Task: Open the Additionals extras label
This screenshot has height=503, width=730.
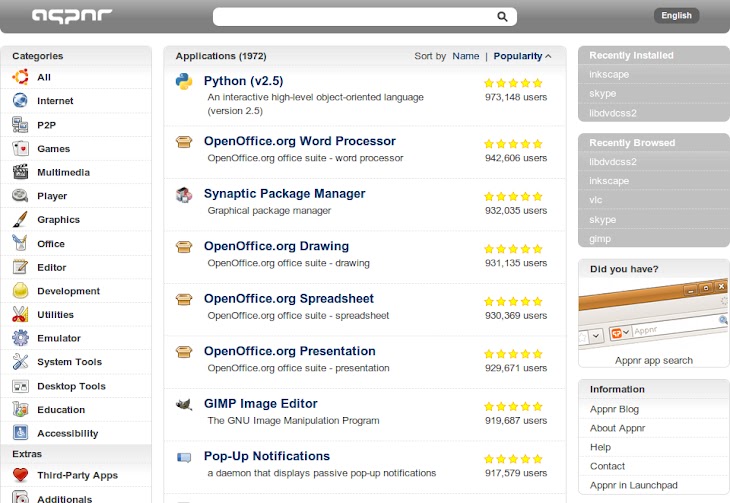Action: (64, 498)
